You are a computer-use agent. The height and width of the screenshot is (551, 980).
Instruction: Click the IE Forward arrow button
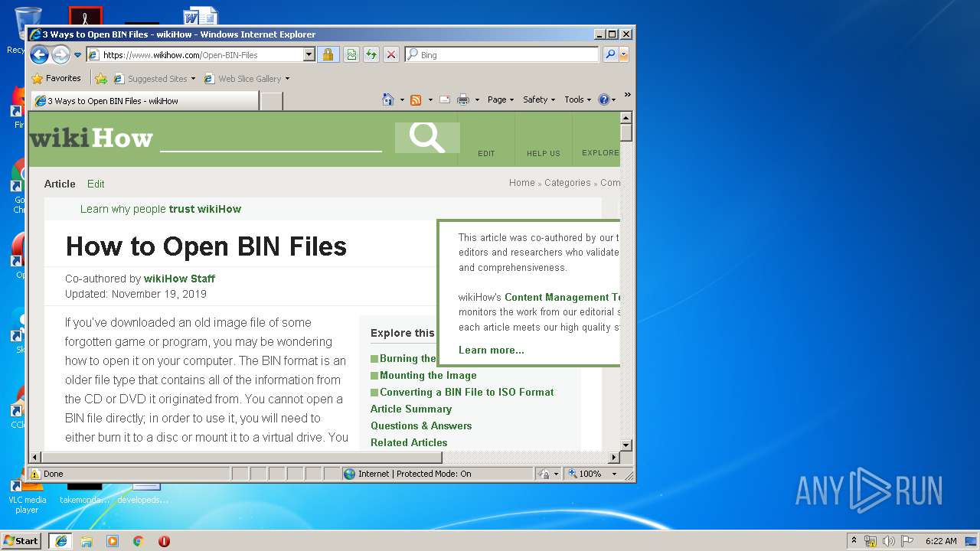[60, 54]
